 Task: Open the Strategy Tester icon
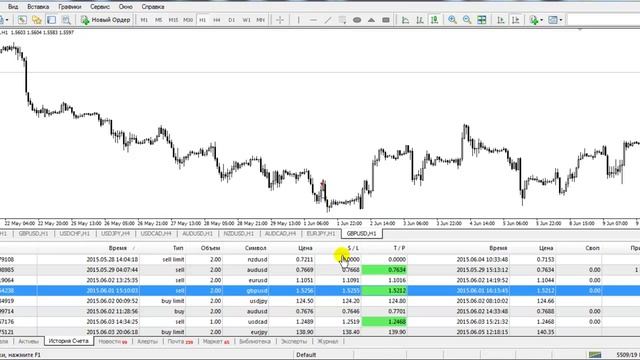[66, 20]
